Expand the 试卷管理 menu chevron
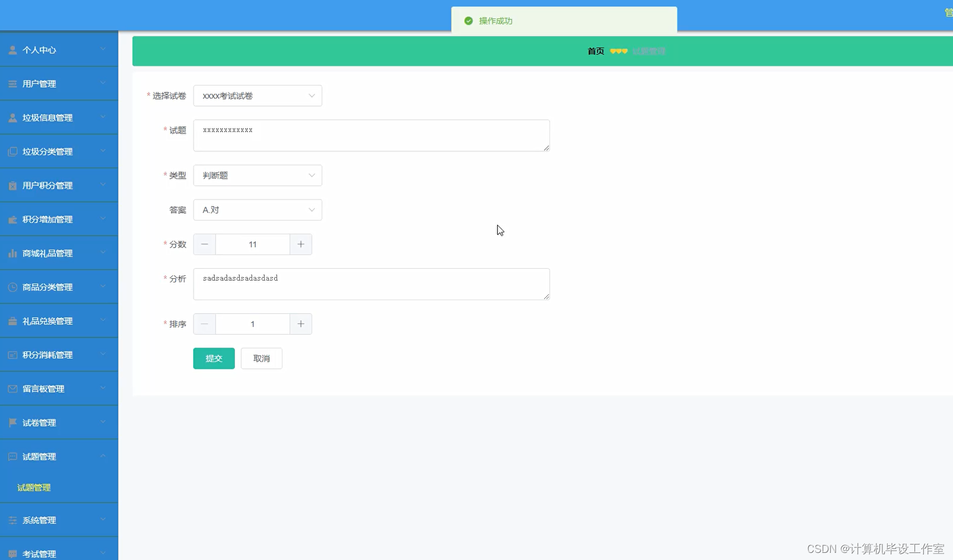Image resolution: width=953 pixels, height=560 pixels. click(103, 422)
